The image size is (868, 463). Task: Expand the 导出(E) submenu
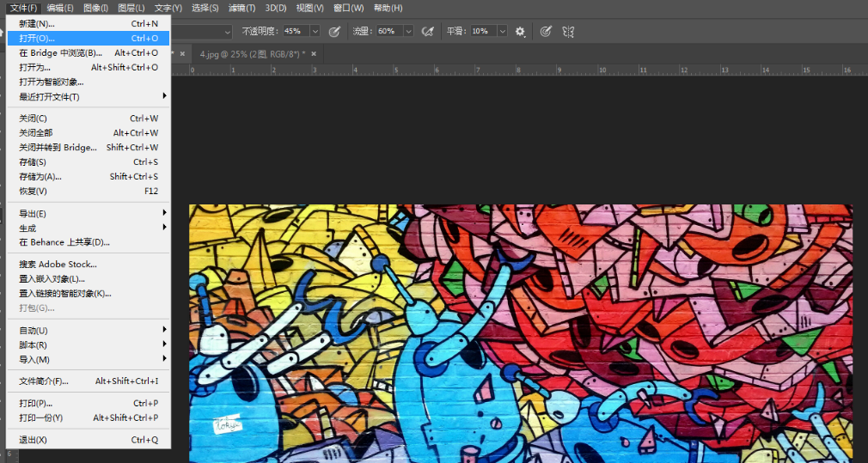(164, 213)
